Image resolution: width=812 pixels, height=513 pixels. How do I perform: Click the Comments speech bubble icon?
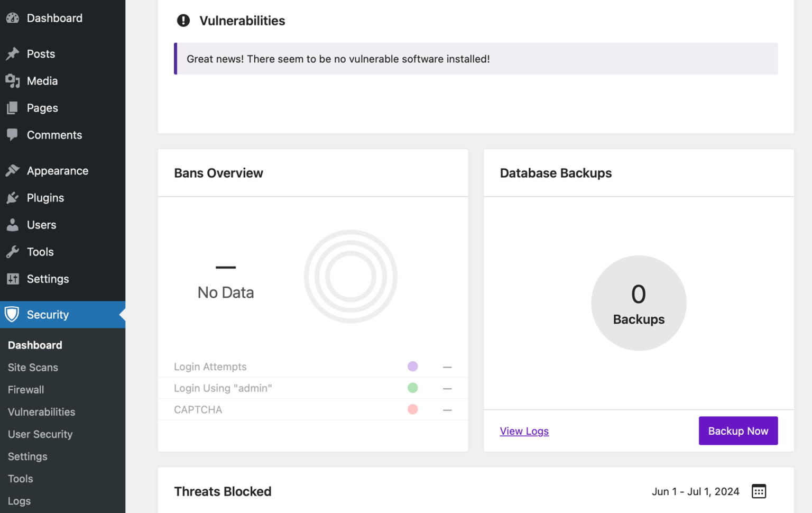tap(13, 135)
